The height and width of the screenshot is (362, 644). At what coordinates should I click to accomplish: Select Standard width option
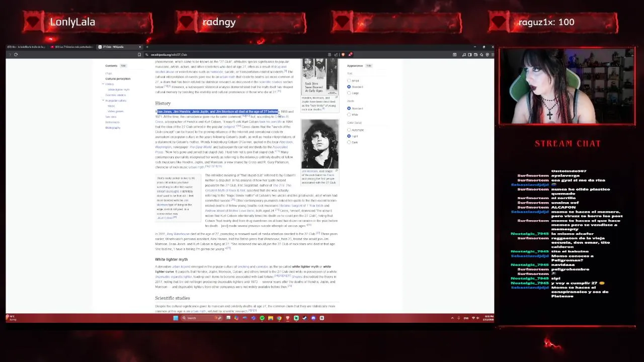[x=349, y=108]
